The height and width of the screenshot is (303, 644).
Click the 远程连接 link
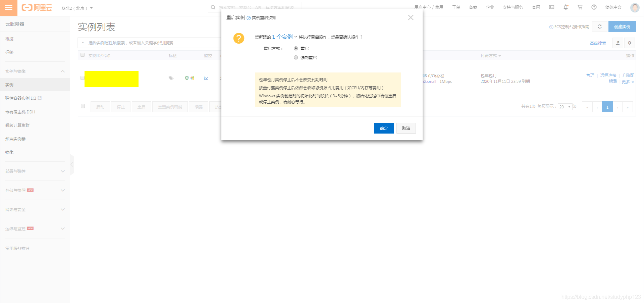tap(608, 75)
